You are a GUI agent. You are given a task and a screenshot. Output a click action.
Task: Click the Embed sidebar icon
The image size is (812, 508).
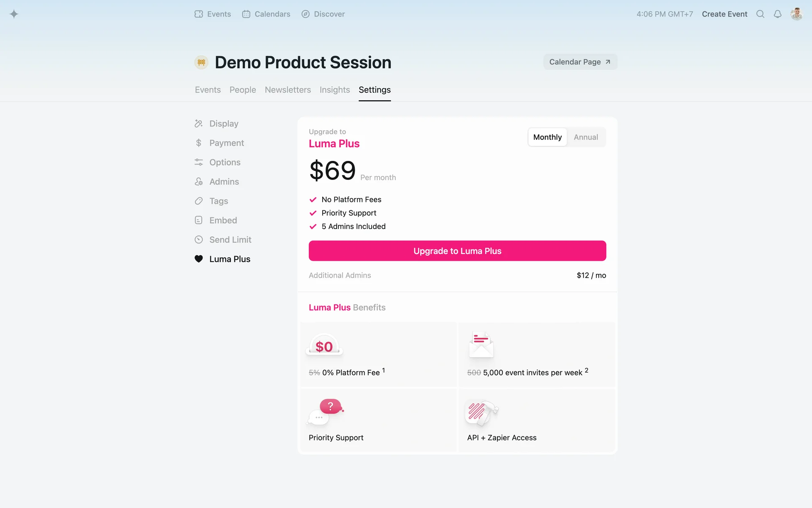(199, 220)
